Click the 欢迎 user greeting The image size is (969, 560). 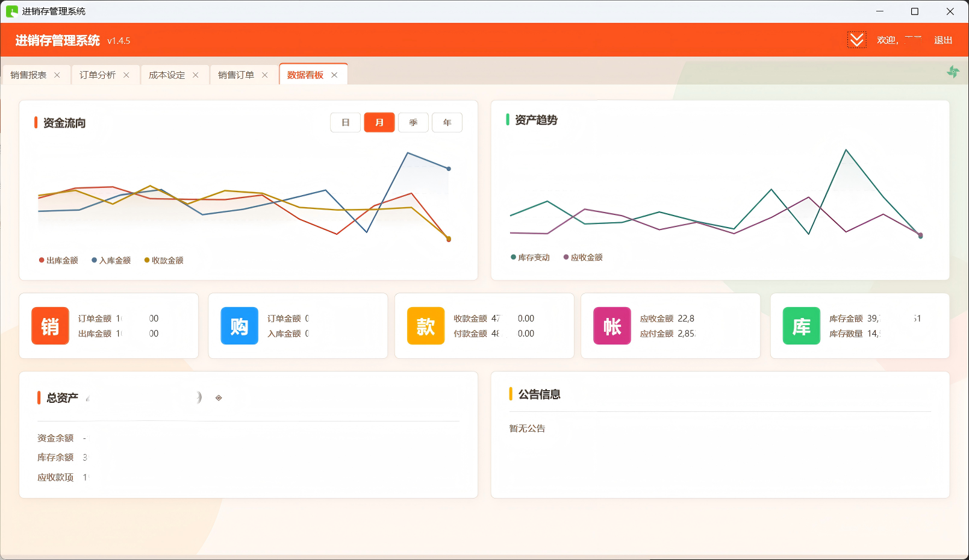888,40
